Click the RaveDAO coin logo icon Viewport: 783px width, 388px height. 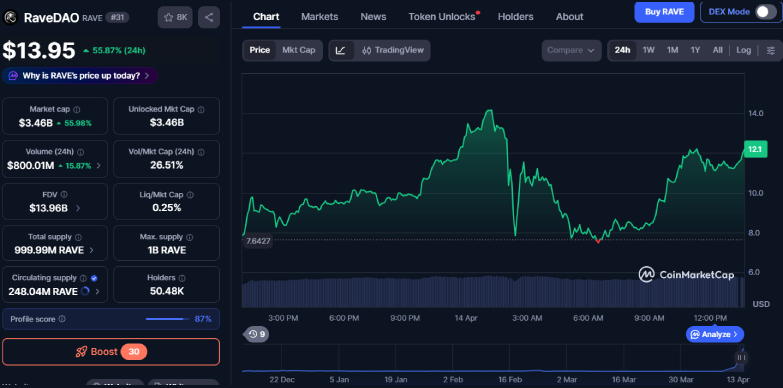click(x=9, y=18)
